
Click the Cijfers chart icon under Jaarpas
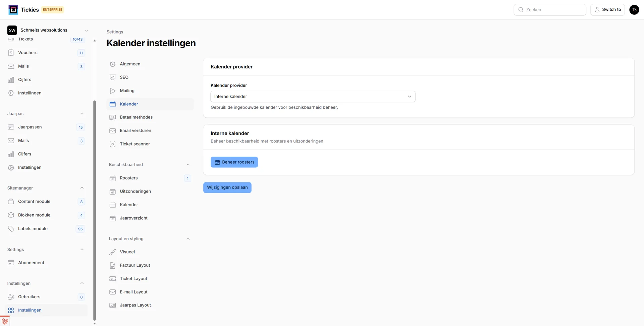(x=11, y=154)
